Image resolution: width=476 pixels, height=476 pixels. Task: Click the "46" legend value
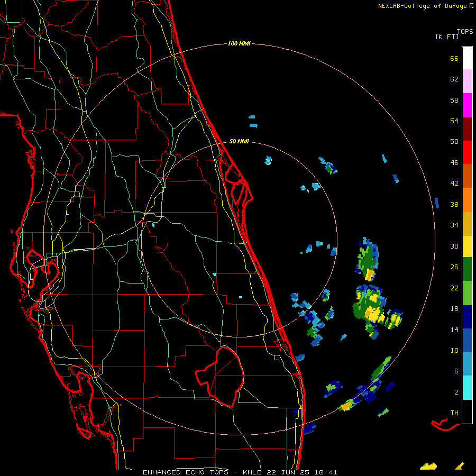click(454, 163)
